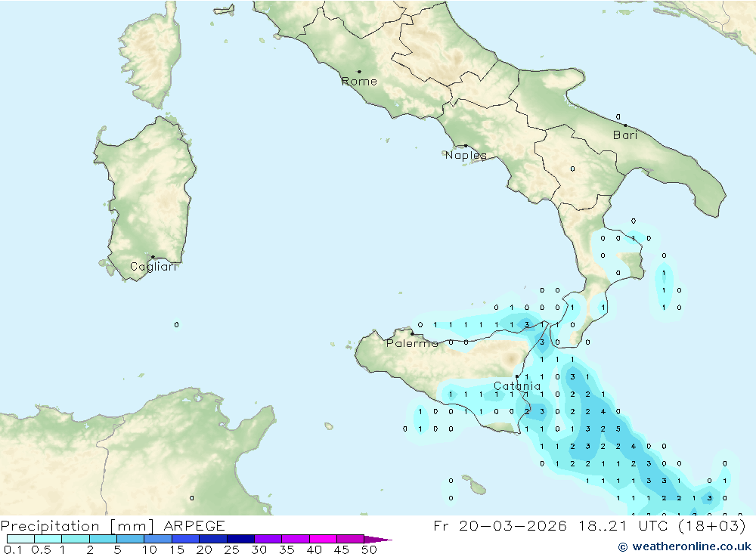This screenshot has width=756, height=554.
Task: Select the Bari location dot marker
Action: click(626, 125)
